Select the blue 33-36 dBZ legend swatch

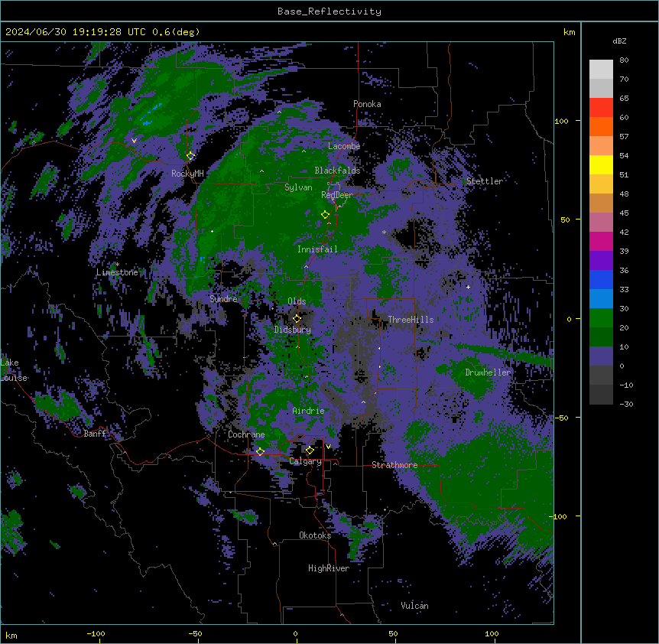(x=601, y=279)
